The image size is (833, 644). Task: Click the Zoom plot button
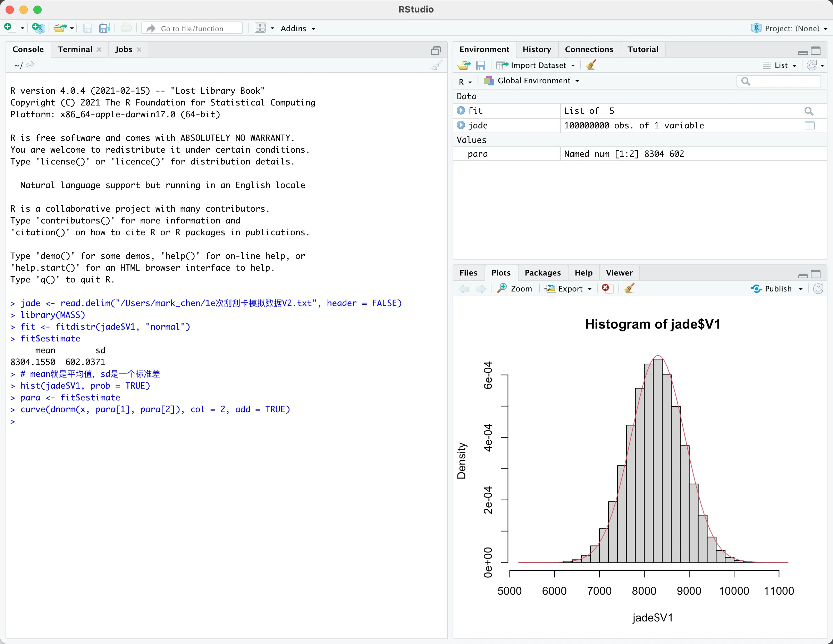point(514,289)
